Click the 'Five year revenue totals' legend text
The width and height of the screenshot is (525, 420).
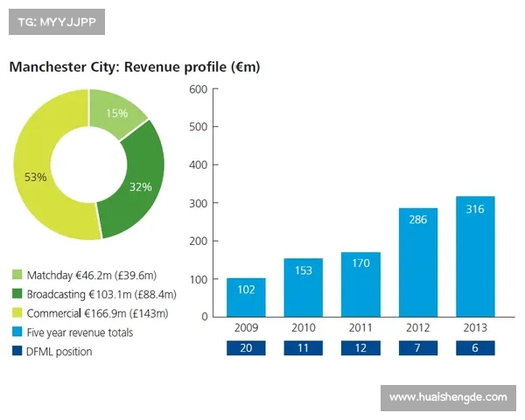click(x=80, y=332)
